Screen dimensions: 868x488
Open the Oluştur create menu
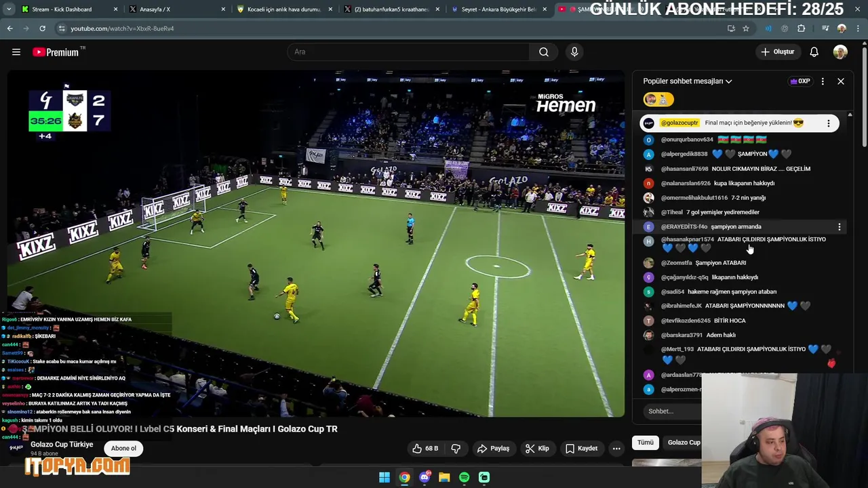(777, 52)
